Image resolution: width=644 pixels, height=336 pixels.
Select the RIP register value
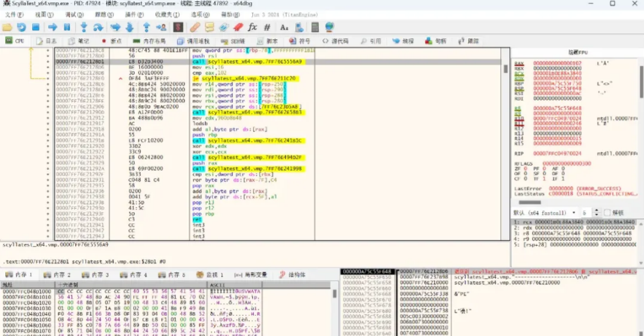pos(558,153)
